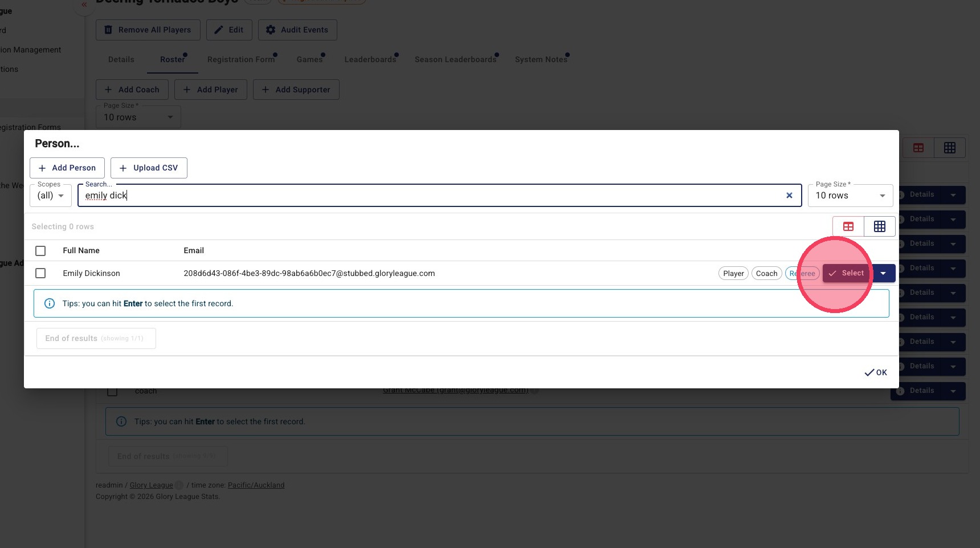
Task: Open the Registration Form tab
Action: click(241, 59)
